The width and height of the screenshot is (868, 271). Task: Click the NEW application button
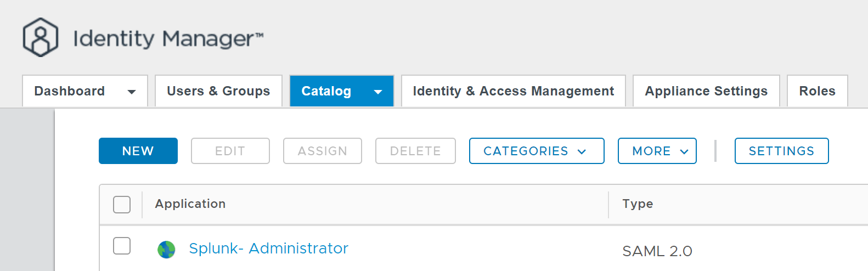tap(138, 151)
